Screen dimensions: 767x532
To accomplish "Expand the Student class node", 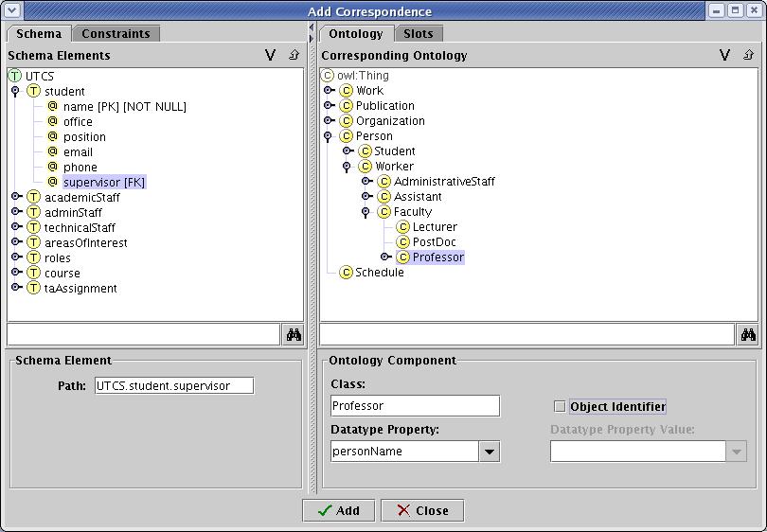I will [x=348, y=151].
